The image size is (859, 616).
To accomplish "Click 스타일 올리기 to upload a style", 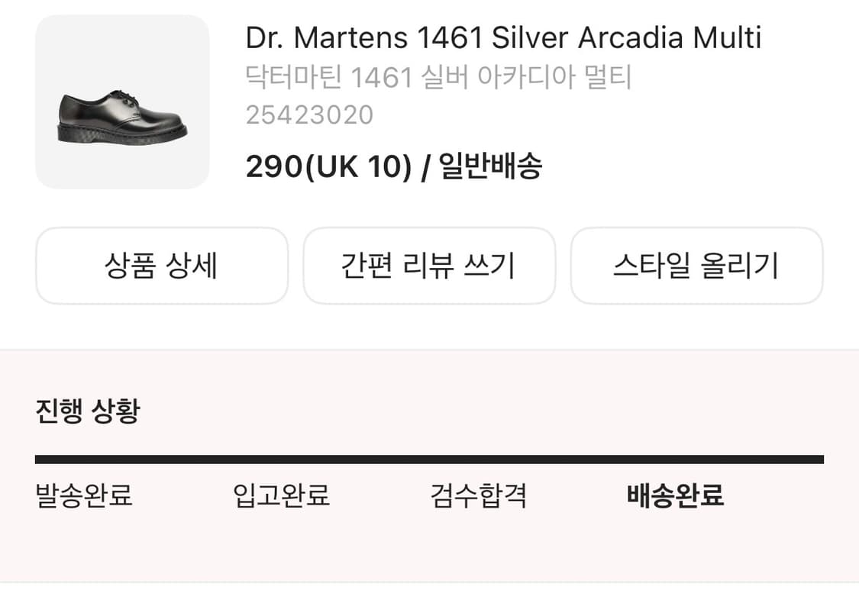I will pos(696,266).
